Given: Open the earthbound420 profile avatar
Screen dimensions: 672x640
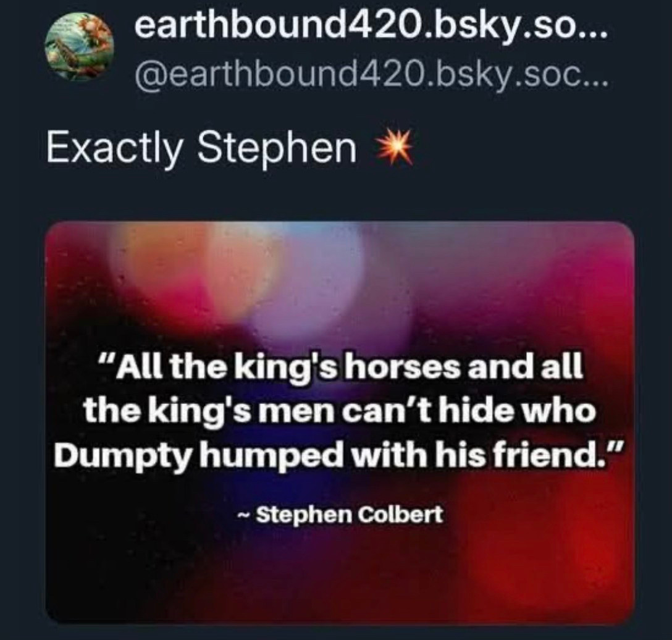Looking at the screenshot, I should pyautogui.click(x=79, y=46).
